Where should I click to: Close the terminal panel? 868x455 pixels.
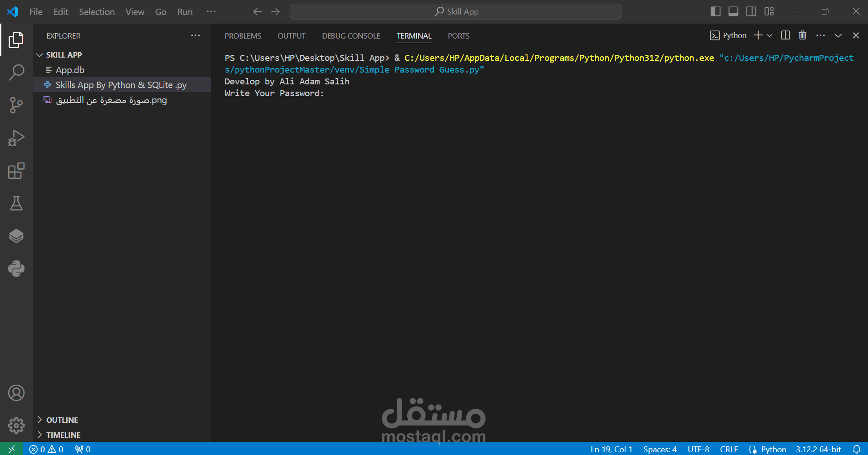[x=856, y=35]
